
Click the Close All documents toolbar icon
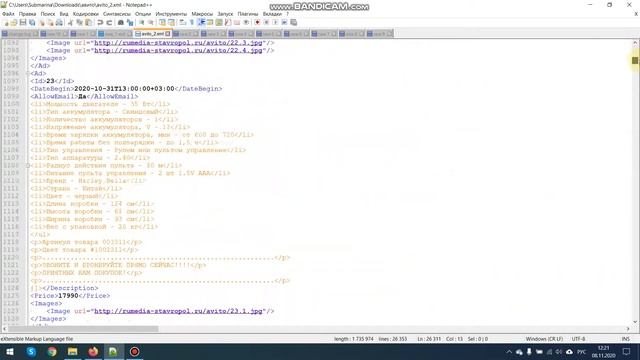50,22
